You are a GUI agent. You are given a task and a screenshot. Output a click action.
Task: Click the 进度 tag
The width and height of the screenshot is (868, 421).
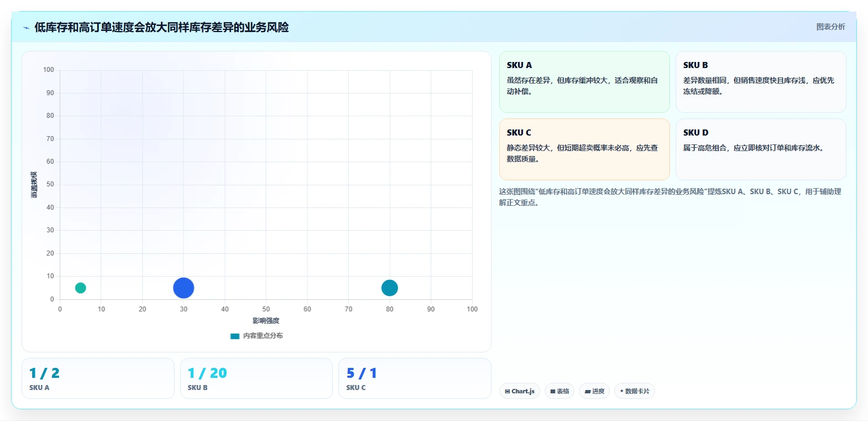(594, 391)
